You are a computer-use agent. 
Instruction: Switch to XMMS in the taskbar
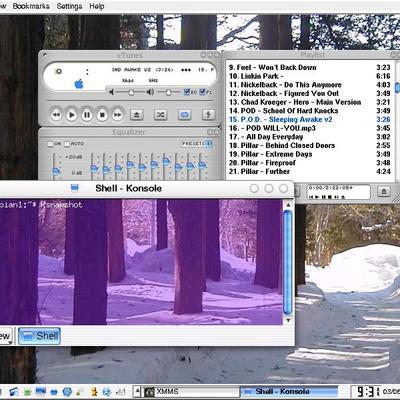[x=192, y=392]
